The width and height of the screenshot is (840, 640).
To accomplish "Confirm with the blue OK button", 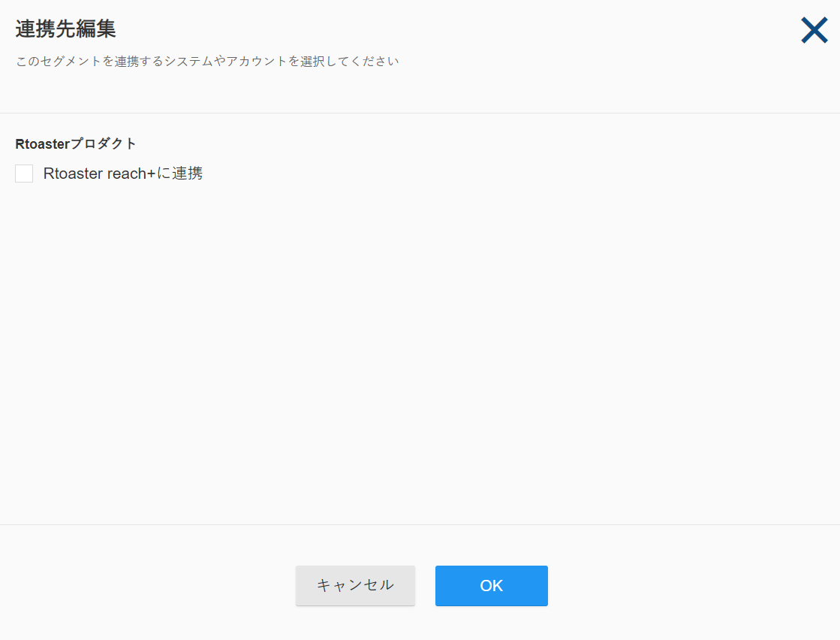I will [x=491, y=585].
